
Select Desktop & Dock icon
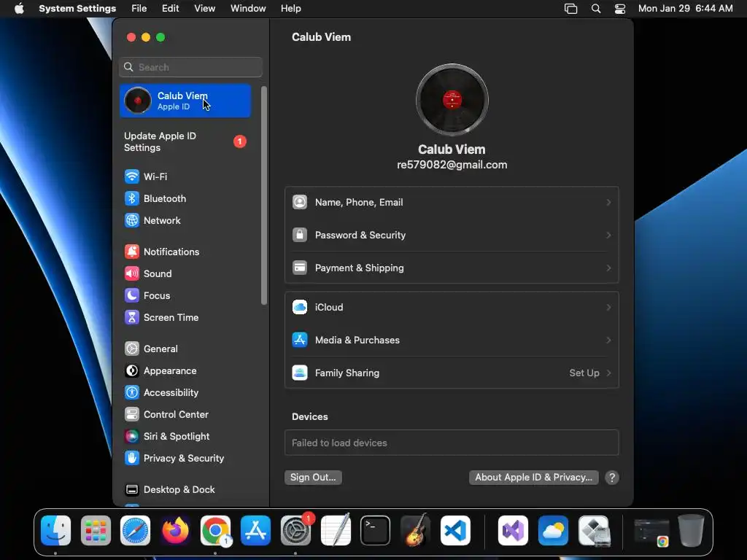132,490
